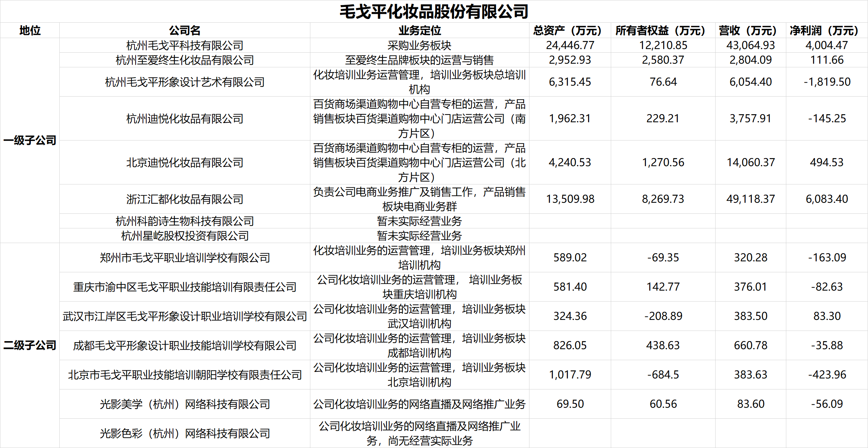
Task: Select equity value -69.35
Action: click(663, 258)
